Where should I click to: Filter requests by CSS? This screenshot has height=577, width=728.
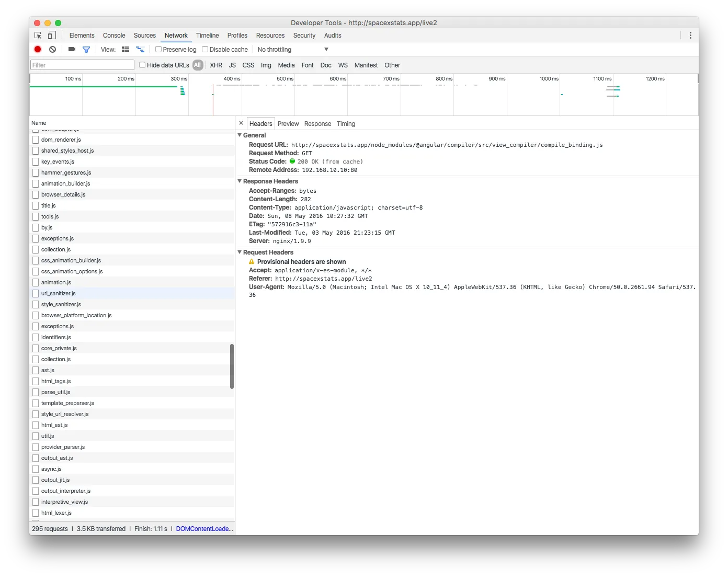click(248, 65)
